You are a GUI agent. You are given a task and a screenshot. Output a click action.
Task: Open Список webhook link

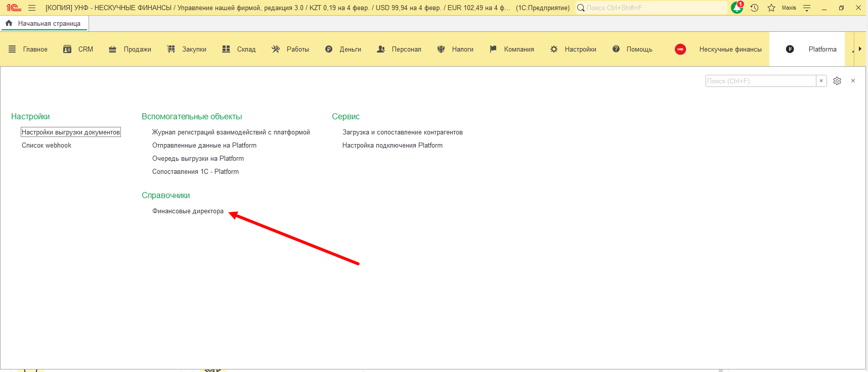pos(47,146)
